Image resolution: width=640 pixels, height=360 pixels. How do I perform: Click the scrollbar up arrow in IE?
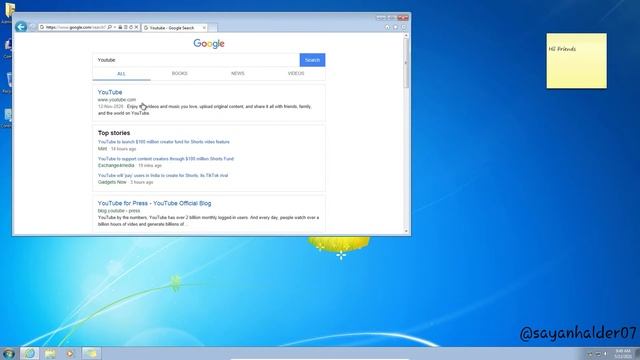(406, 36)
